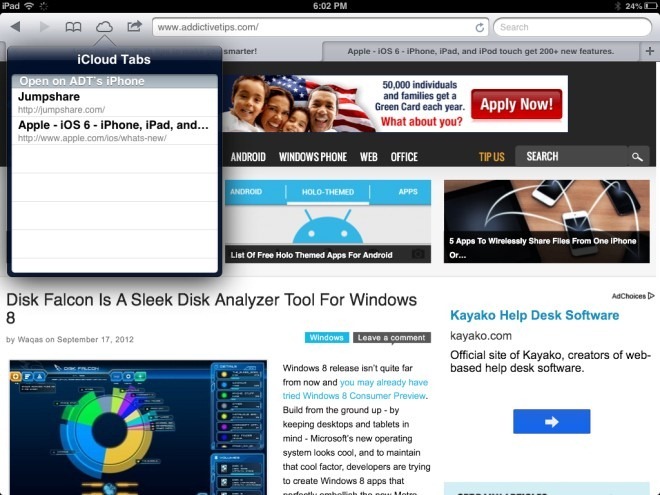Click the kayako.com ad URL
Screen dimensions: 660x495
click(x=481, y=336)
